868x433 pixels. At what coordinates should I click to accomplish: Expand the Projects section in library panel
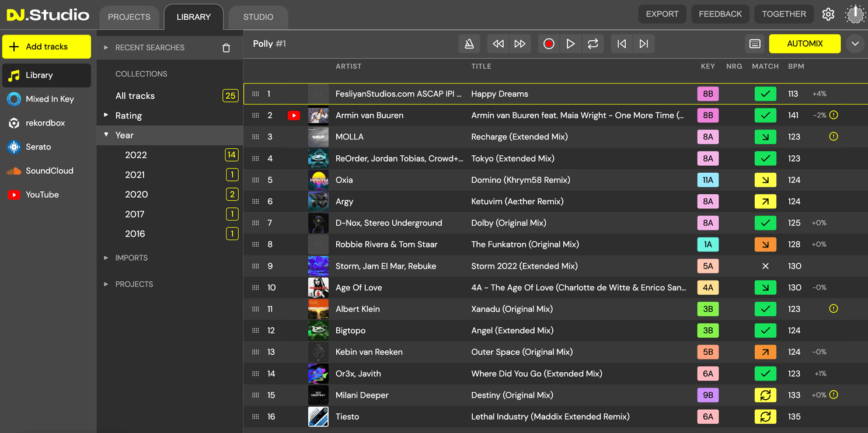[x=106, y=284]
